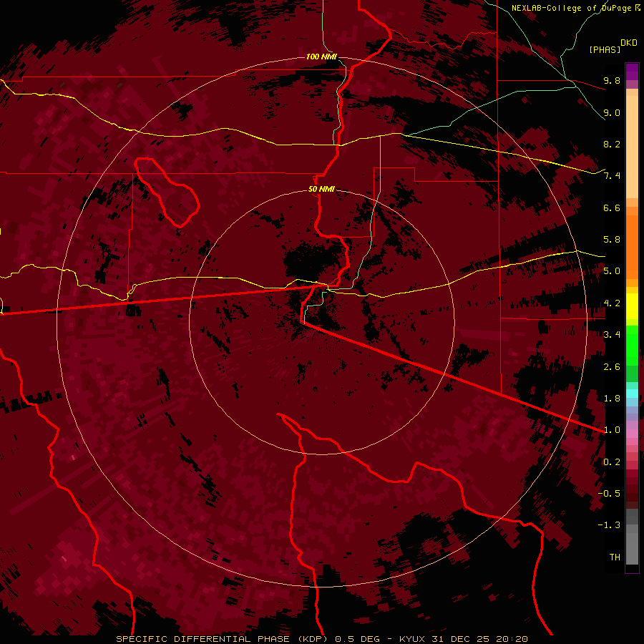Click the DKD legend header text

point(629,42)
